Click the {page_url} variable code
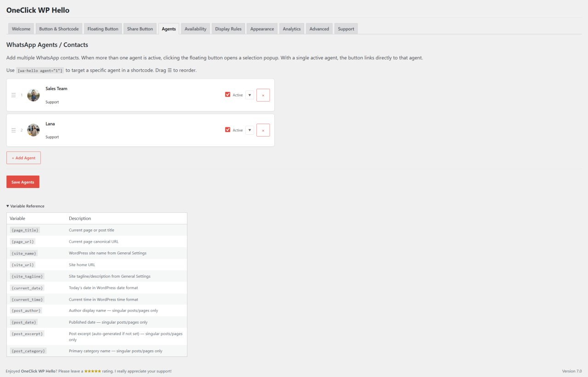 click(x=23, y=241)
